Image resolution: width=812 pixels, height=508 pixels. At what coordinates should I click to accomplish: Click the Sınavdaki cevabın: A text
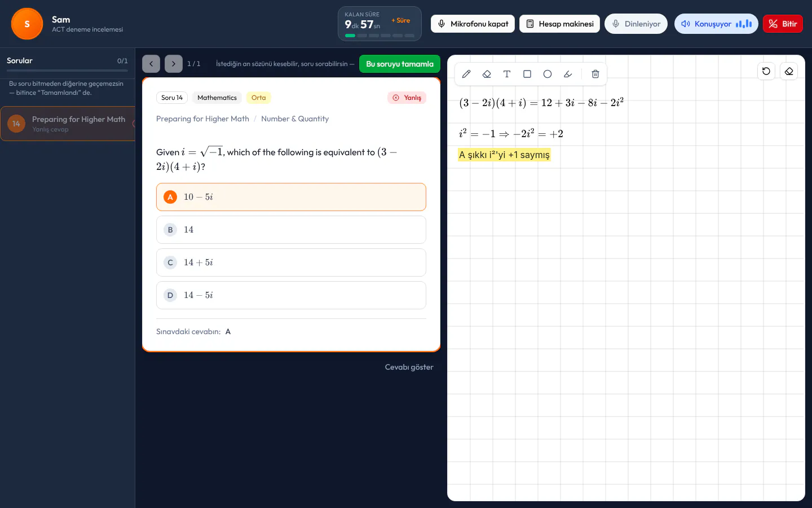193,331
